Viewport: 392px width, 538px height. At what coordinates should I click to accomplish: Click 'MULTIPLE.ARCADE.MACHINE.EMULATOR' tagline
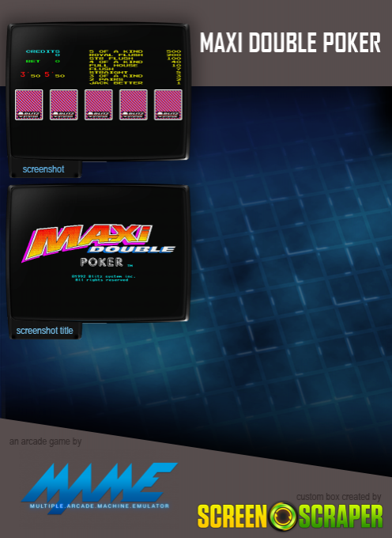pos(100,506)
